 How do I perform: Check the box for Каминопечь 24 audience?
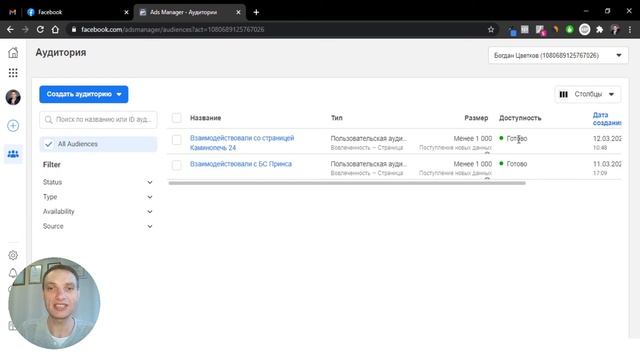[177, 140]
